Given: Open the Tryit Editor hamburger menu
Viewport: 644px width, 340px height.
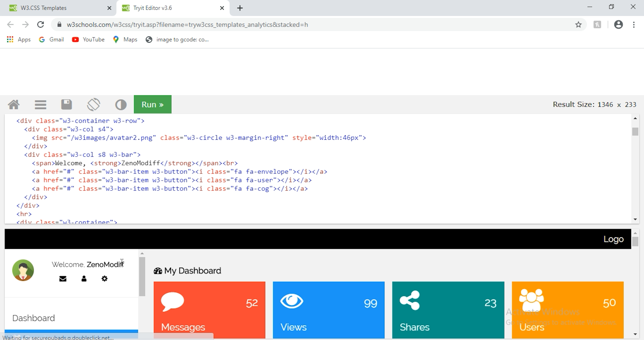Looking at the screenshot, I should pos(40,104).
